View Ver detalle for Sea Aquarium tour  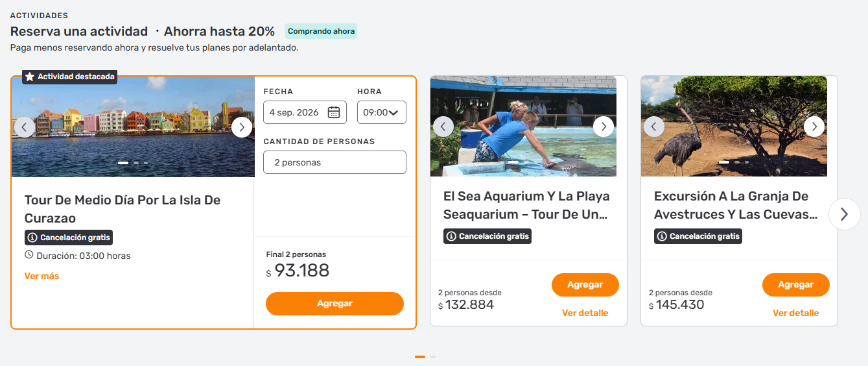click(x=585, y=313)
